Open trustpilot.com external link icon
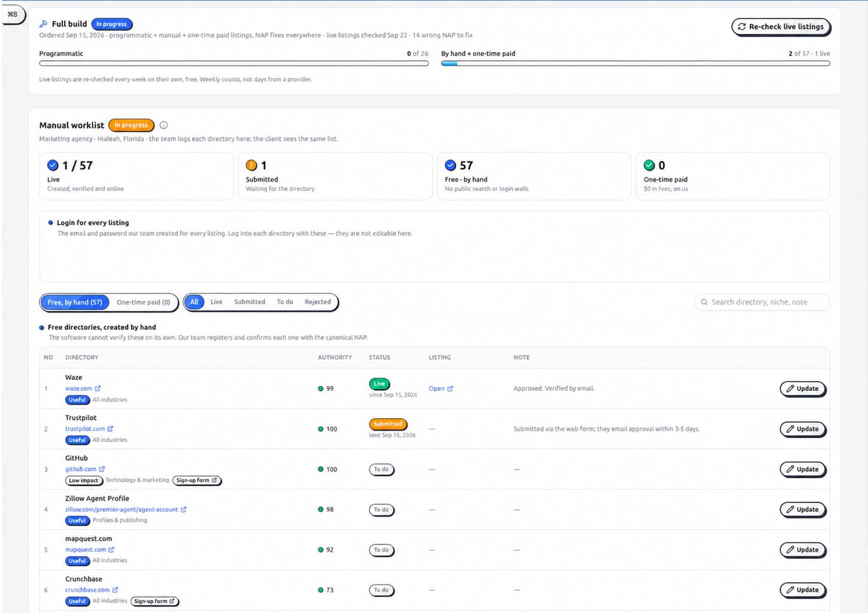 (x=110, y=429)
